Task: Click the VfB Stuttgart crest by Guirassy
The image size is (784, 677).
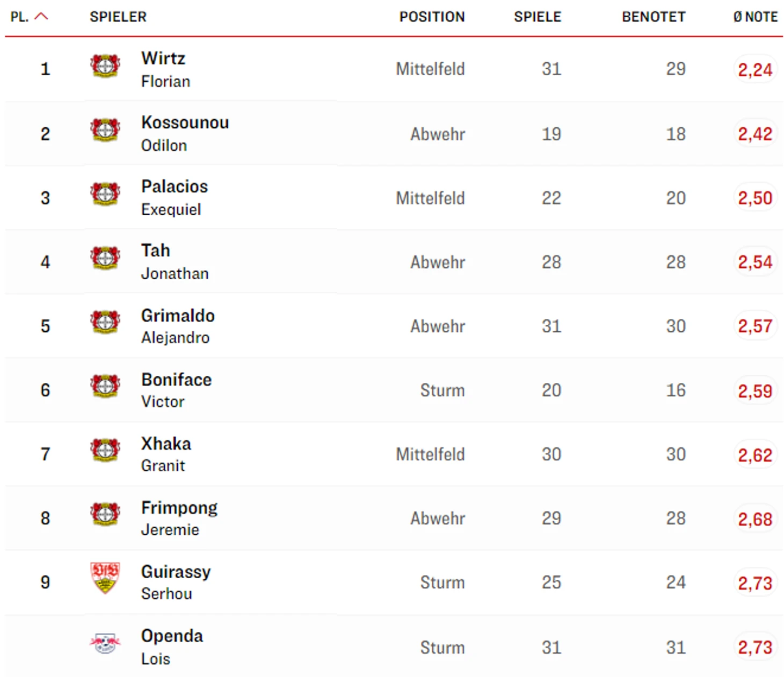Action: (x=105, y=578)
